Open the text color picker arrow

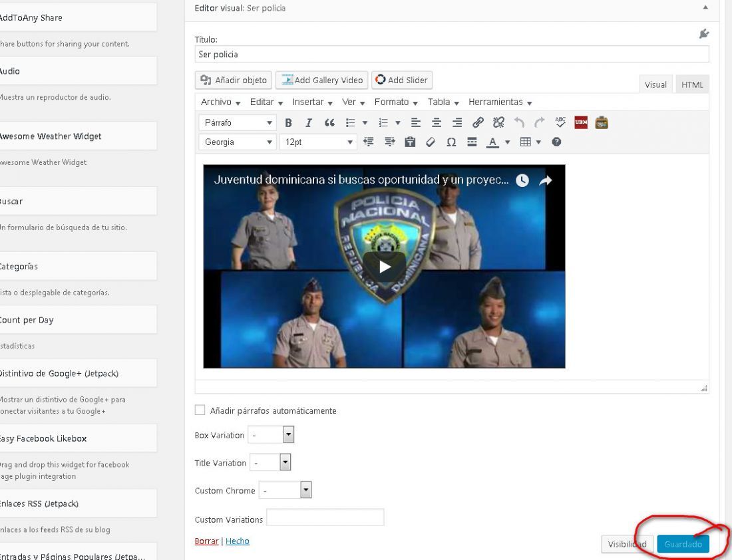point(508,142)
